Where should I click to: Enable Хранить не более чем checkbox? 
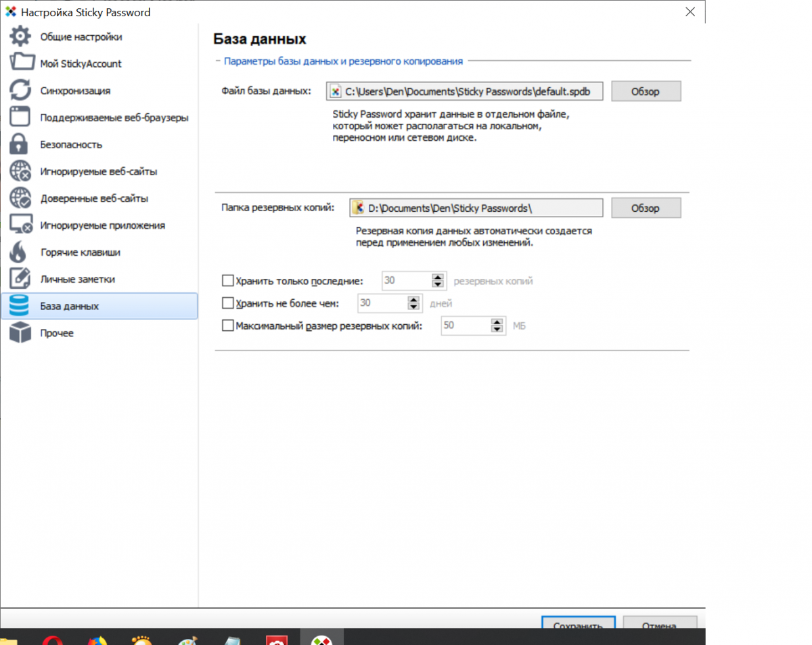(227, 303)
